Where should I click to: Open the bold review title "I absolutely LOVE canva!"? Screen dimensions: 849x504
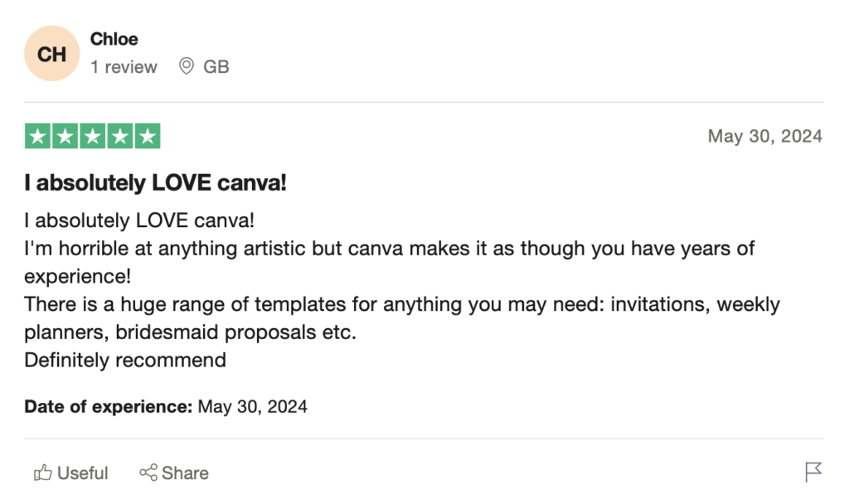(155, 183)
